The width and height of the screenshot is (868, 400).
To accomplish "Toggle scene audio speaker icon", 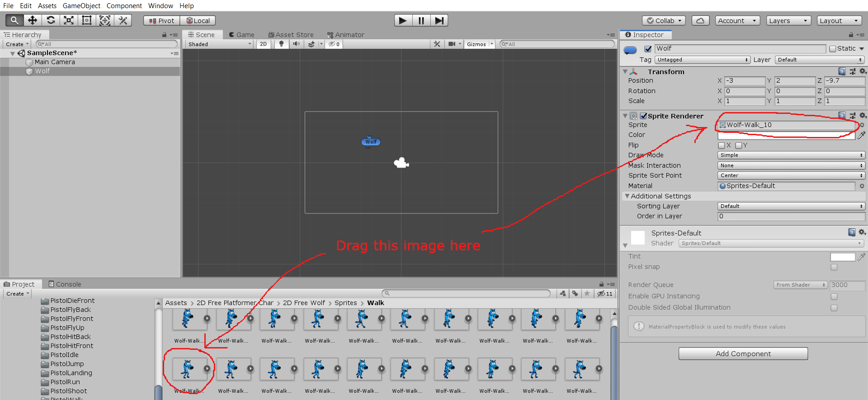I will 296,44.
